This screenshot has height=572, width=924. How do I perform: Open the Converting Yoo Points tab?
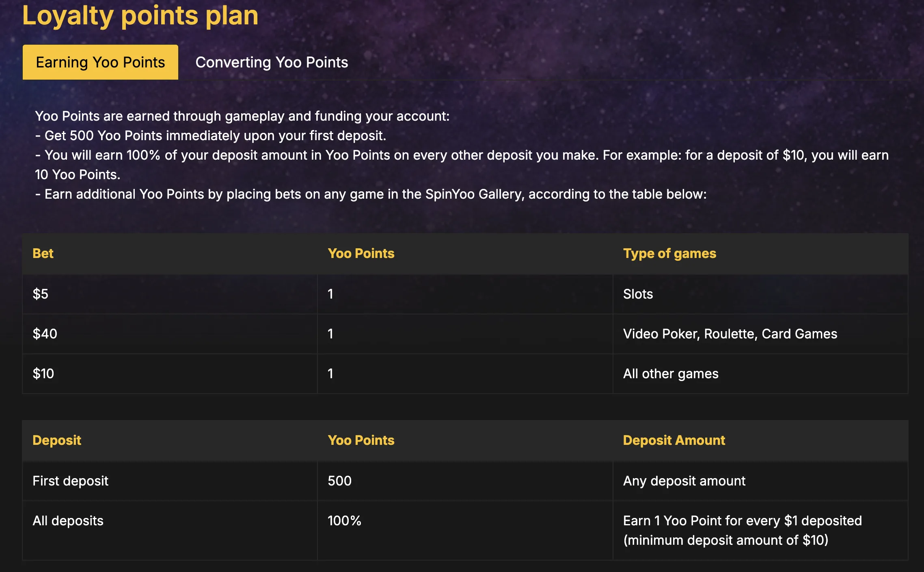272,62
